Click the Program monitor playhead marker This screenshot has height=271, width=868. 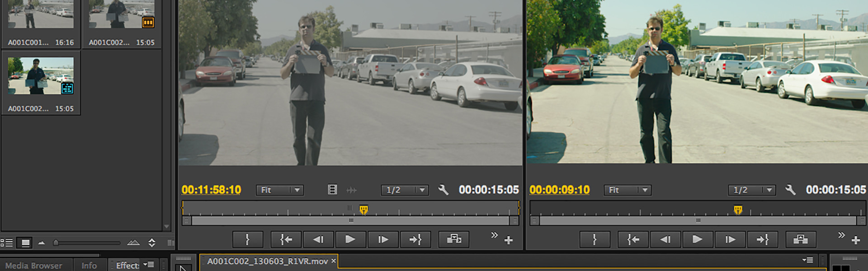pyautogui.click(x=738, y=210)
